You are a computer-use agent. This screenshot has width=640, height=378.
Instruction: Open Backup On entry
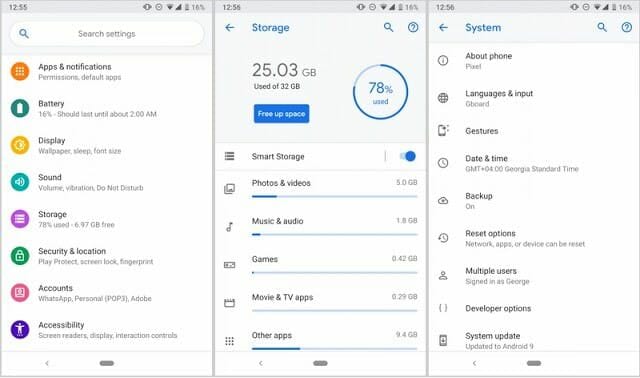(534, 200)
